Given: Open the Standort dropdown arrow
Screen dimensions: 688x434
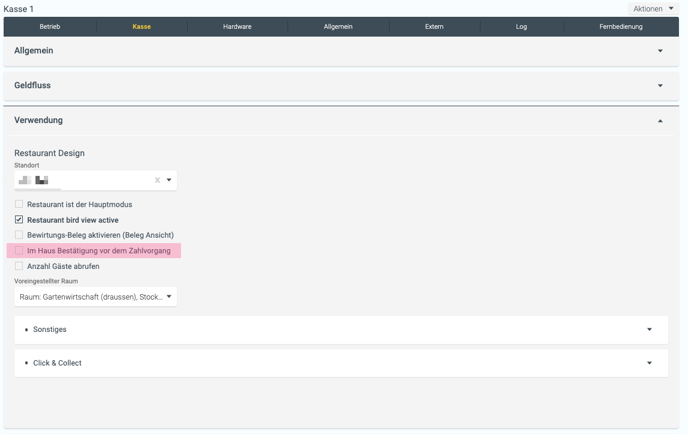Looking at the screenshot, I should pyautogui.click(x=169, y=180).
